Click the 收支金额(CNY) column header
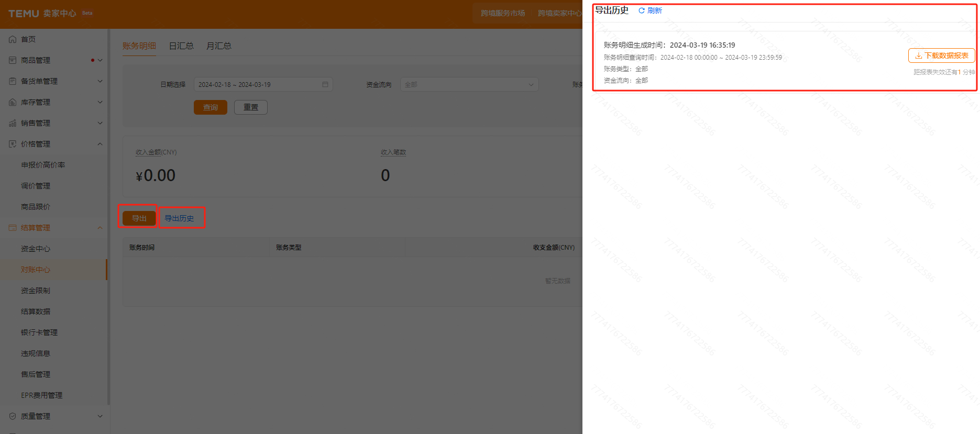Screen dimensions: 980x434 (554, 248)
